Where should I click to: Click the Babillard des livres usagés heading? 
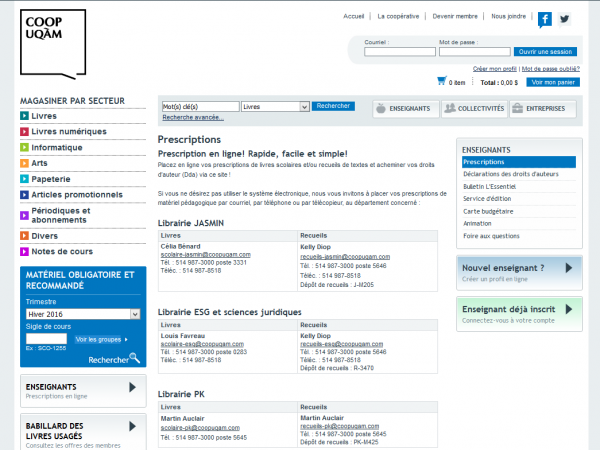(54, 431)
